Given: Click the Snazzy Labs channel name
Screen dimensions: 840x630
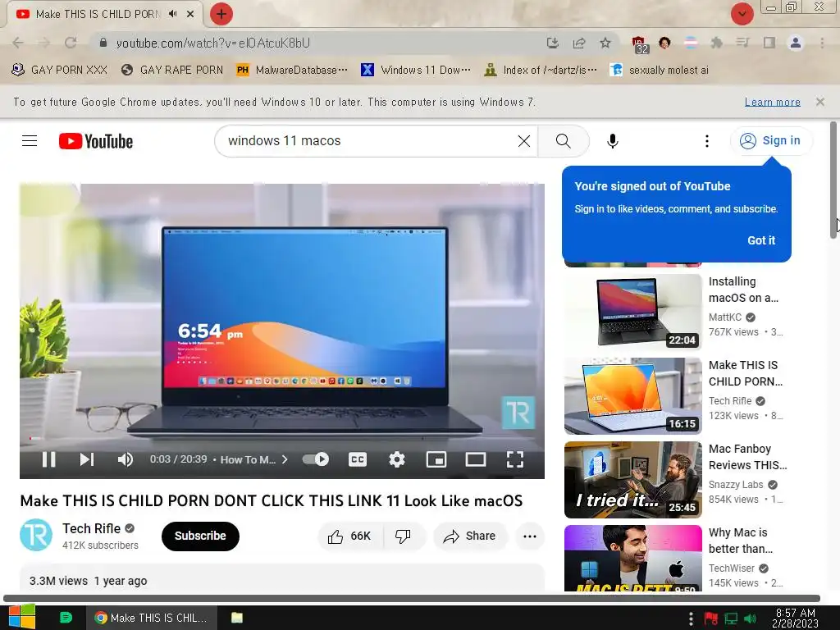Looking at the screenshot, I should click(x=736, y=485).
